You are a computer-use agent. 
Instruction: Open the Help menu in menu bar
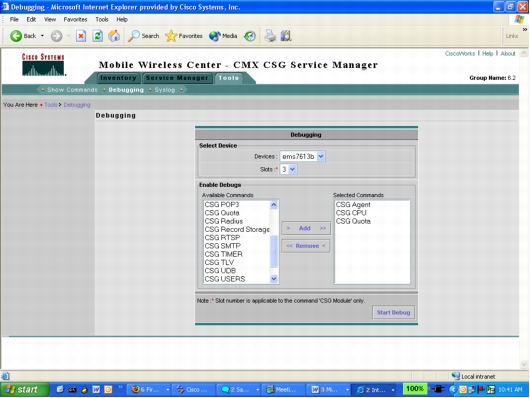122,20
